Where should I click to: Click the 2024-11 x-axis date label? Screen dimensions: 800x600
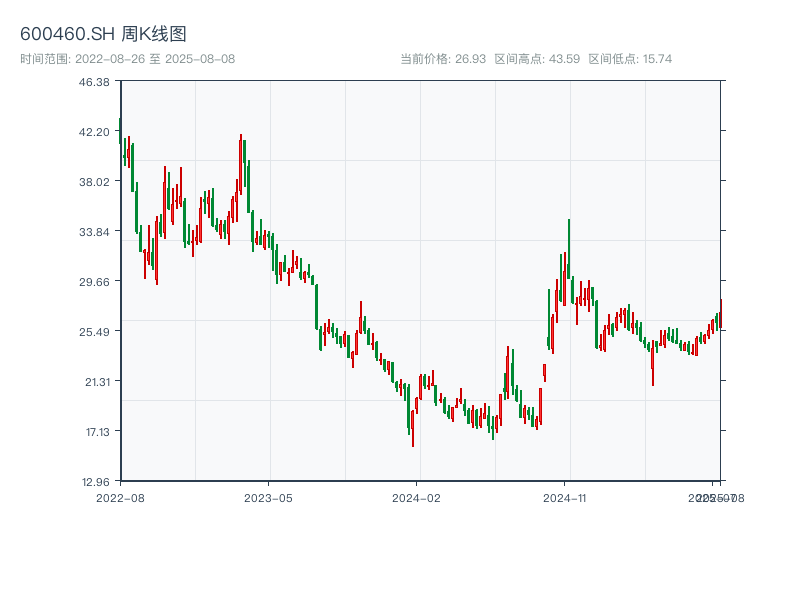565,497
